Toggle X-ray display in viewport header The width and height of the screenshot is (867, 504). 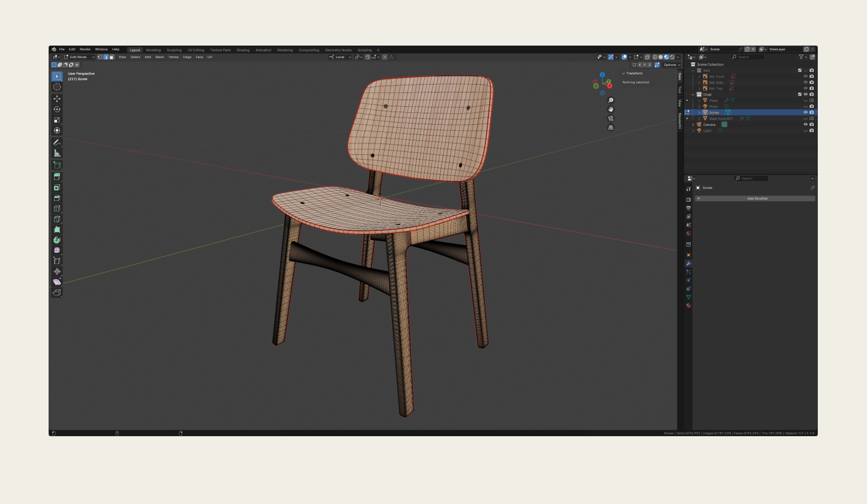click(647, 57)
